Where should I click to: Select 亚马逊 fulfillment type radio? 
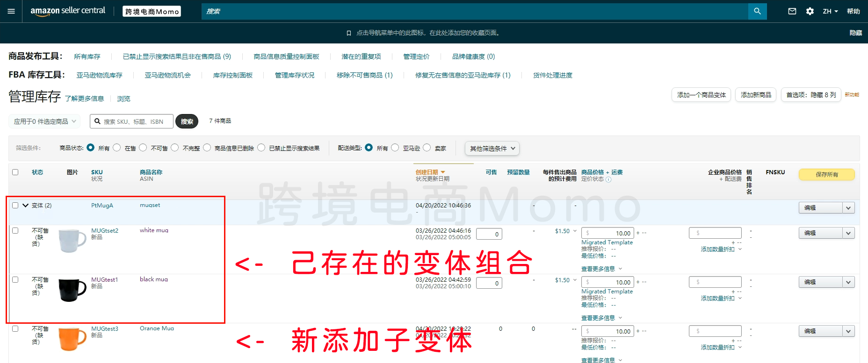tap(395, 148)
